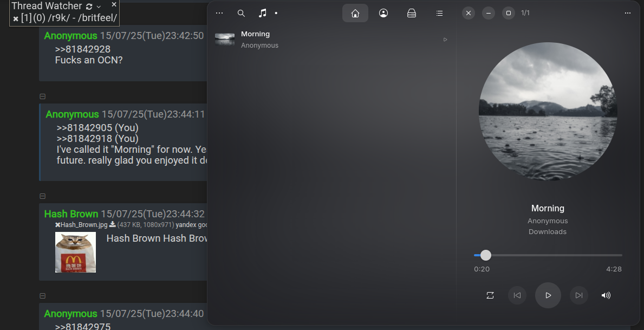The height and width of the screenshot is (330, 644).
Task: Follow quote link >>81842928
Action: pyautogui.click(x=82, y=49)
